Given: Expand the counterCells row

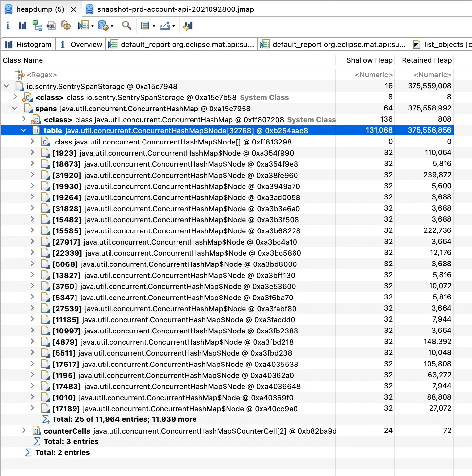Looking at the screenshot, I should (24, 430).
